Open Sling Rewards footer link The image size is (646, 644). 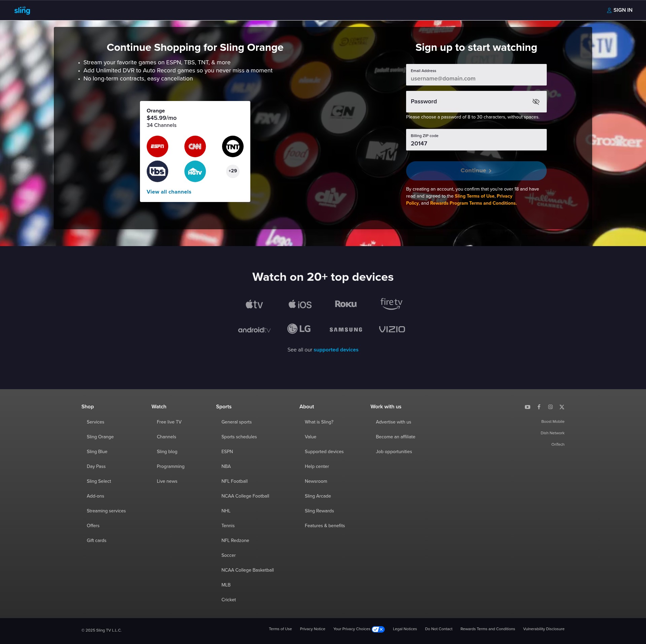click(320, 511)
